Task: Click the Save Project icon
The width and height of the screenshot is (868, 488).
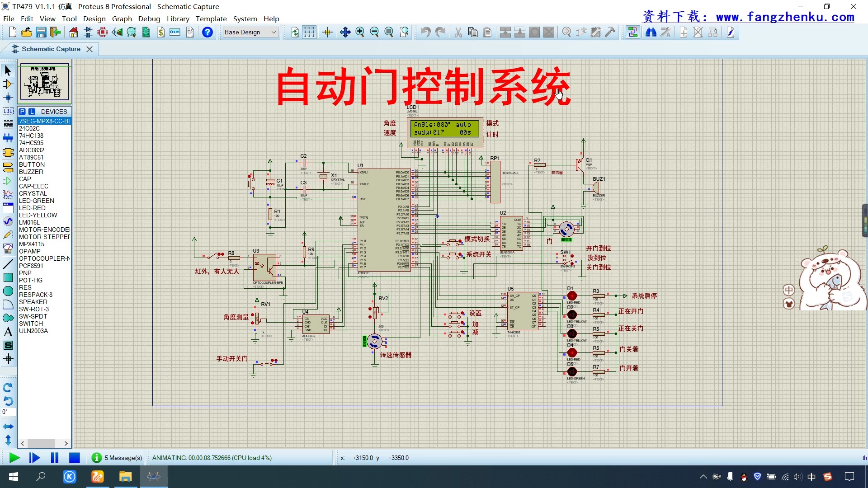Action: [x=41, y=32]
